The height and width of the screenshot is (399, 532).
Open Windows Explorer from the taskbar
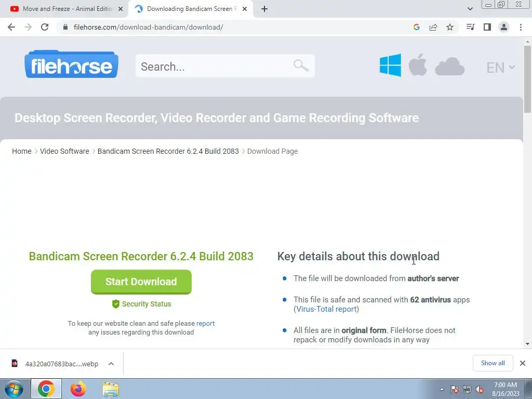click(111, 389)
